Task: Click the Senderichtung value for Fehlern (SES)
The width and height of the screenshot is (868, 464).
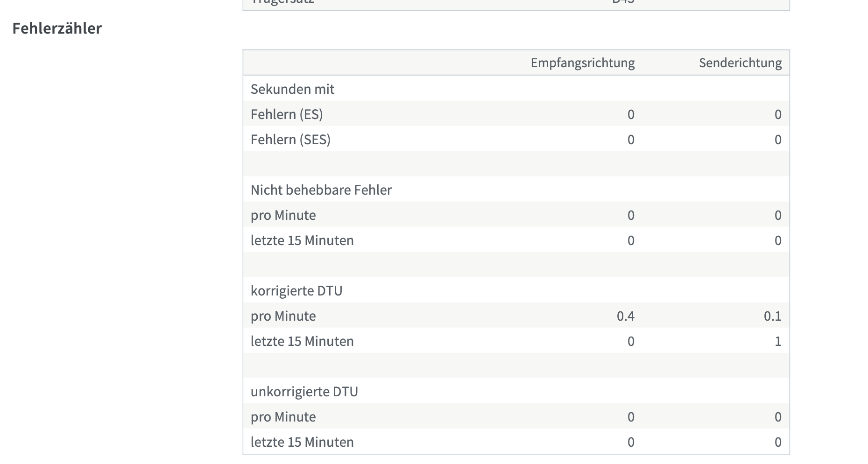Action: coord(778,140)
